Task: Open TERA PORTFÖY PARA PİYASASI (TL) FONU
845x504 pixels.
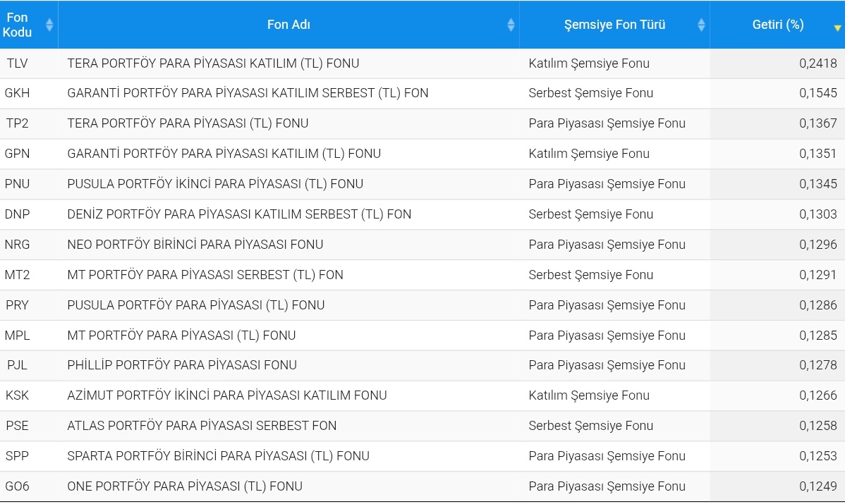Action: [x=188, y=123]
